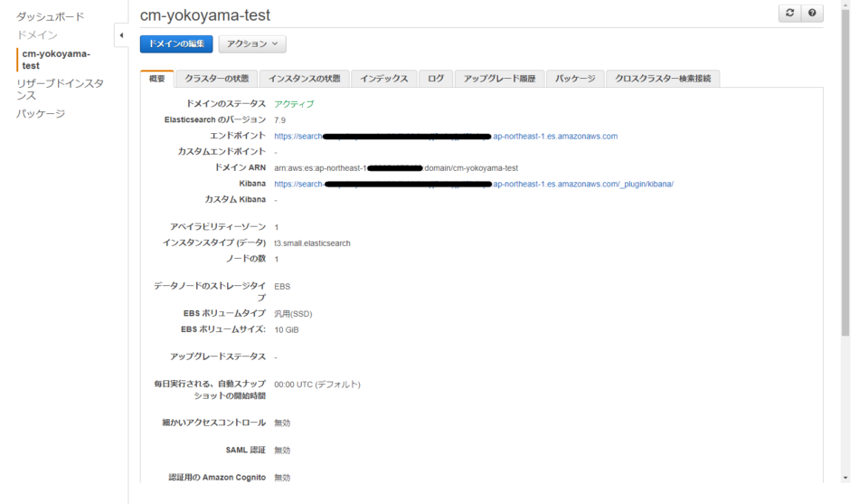Click the 10 GiB volume size value
This screenshot has height=504, width=868.
coord(287,329)
